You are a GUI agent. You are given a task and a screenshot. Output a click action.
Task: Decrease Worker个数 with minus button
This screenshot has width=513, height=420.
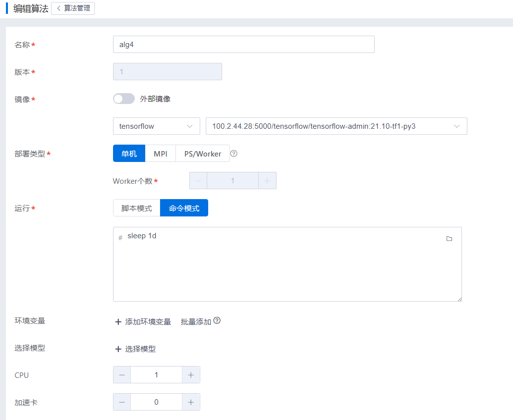click(198, 181)
